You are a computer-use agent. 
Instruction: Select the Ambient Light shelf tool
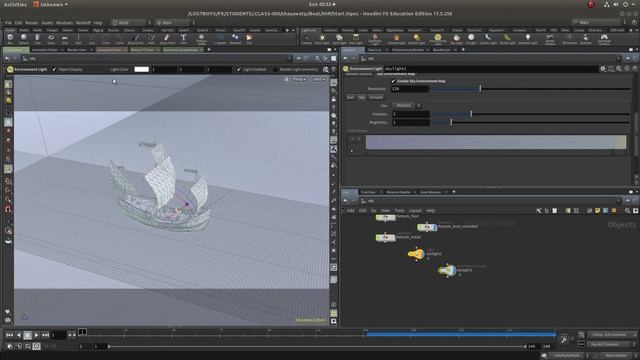(528, 39)
